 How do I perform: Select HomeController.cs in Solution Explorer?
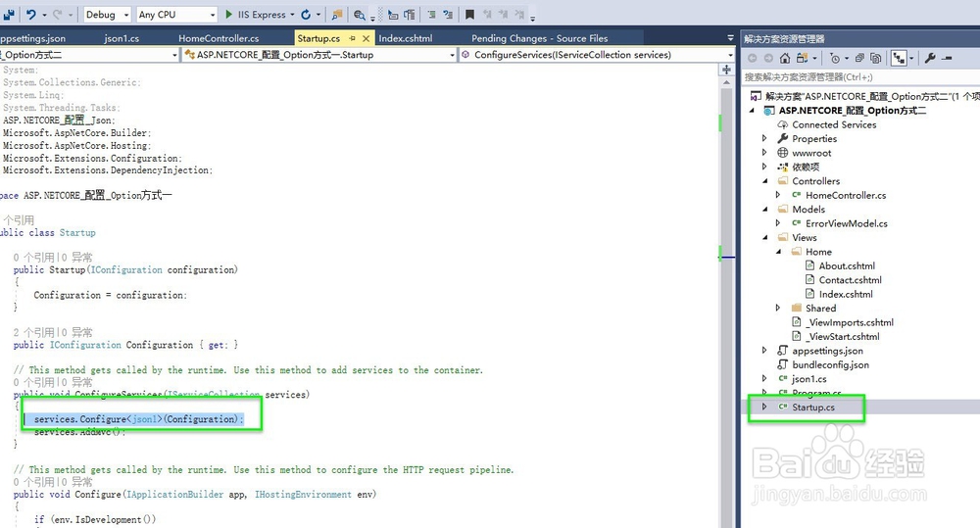pos(846,195)
